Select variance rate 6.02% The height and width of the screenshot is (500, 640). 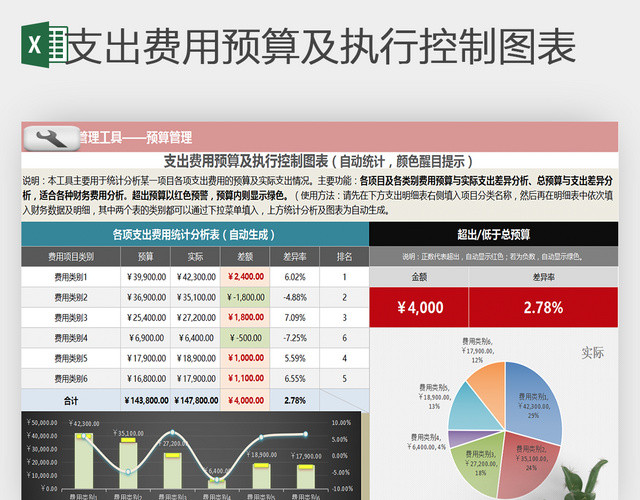pyautogui.click(x=295, y=277)
